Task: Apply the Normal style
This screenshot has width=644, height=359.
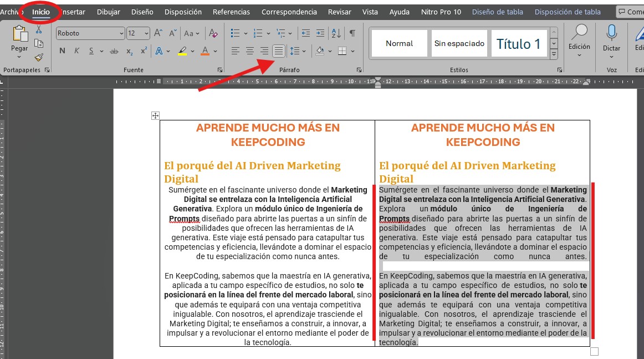Action: click(399, 43)
